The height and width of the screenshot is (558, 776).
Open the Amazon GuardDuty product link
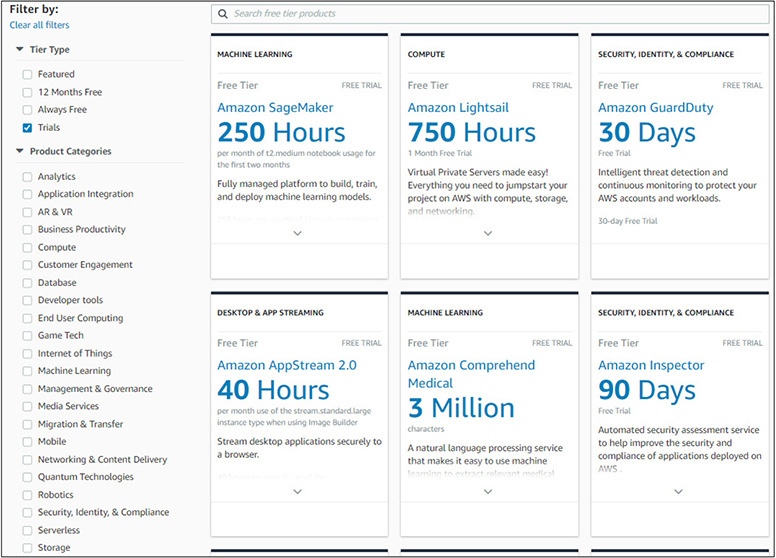pyautogui.click(x=655, y=108)
